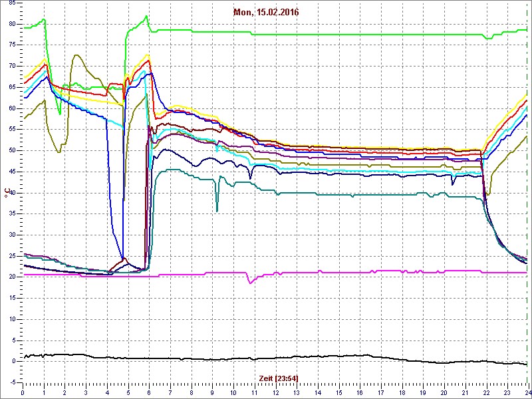Click the teal line's sharp dip after hour 9
532x399 pixels.
pyautogui.click(x=217, y=210)
